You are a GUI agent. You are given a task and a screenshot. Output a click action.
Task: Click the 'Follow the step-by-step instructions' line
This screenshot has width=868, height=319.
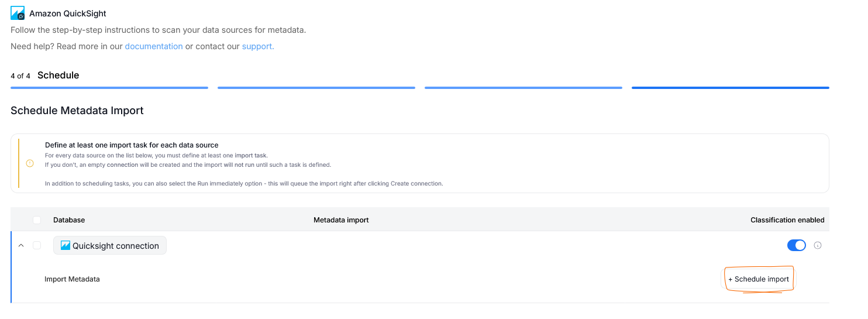coord(159,30)
